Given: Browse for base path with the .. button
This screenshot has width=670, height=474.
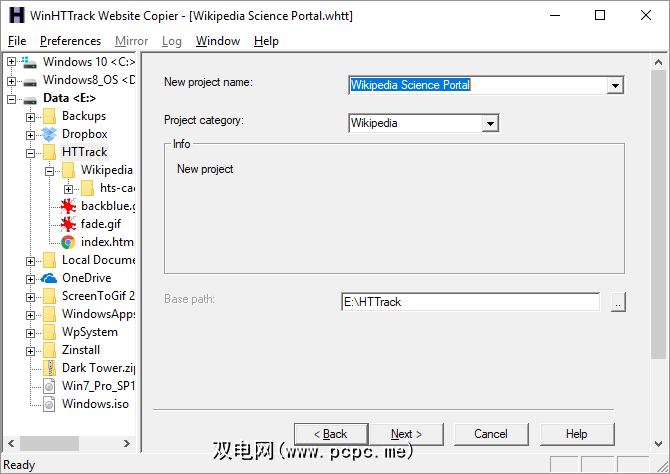Looking at the screenshot, I should point(618,303).
